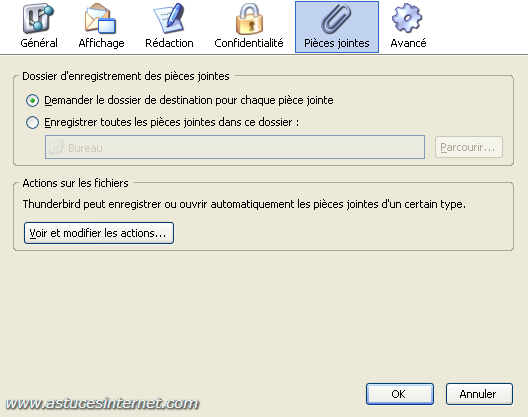Open the Rédaction pen icon
Image resolution: width=528 pixels, height=417 pixels.
[169, 19]
